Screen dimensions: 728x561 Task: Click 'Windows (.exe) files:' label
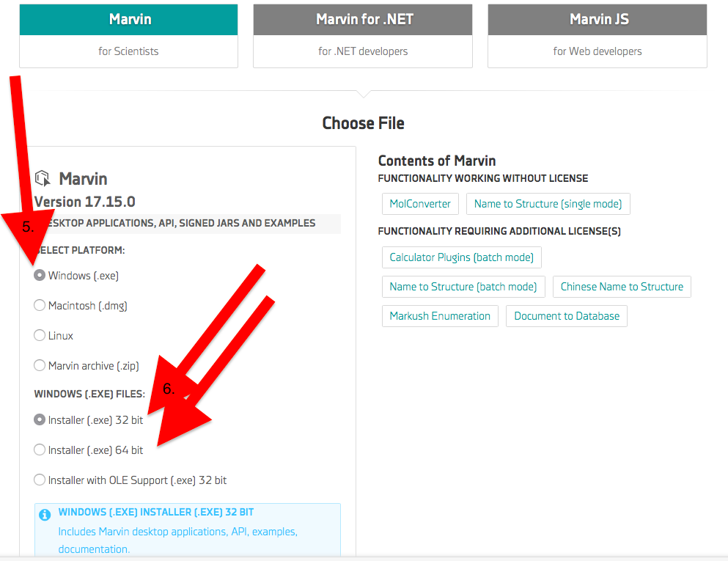[89, 394]
